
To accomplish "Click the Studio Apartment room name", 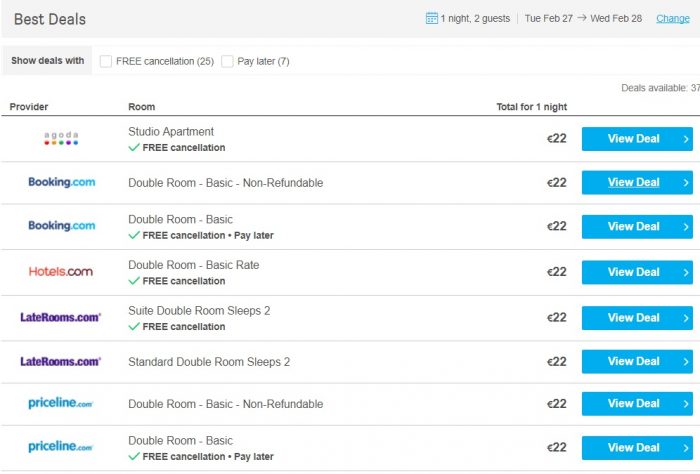I will click(x=171, y=132).
